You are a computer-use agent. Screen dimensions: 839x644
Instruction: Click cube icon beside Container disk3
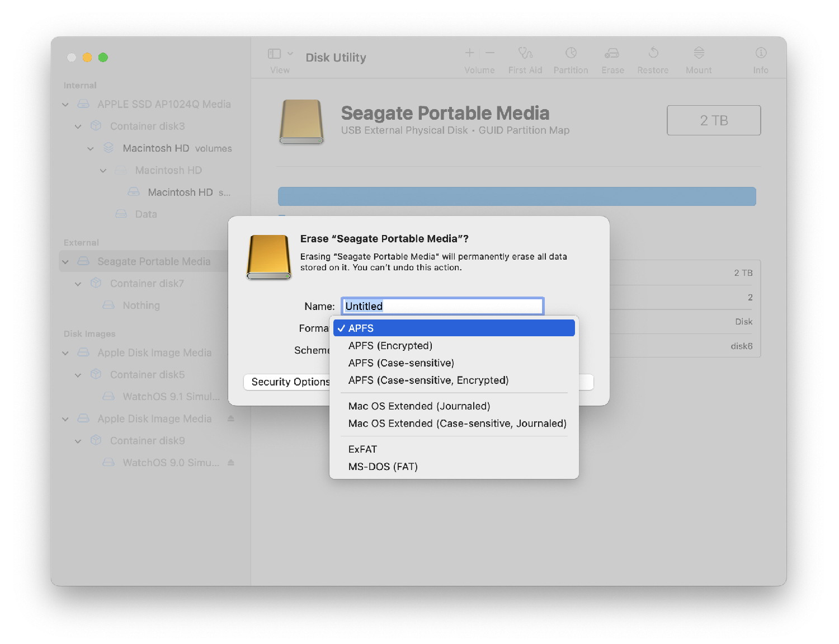(96, 126)
